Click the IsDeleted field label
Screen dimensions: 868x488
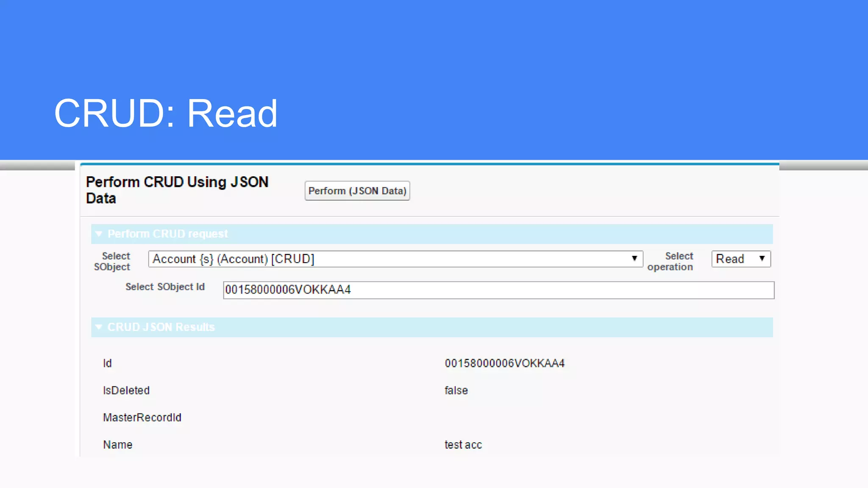[x=126, y=391]
